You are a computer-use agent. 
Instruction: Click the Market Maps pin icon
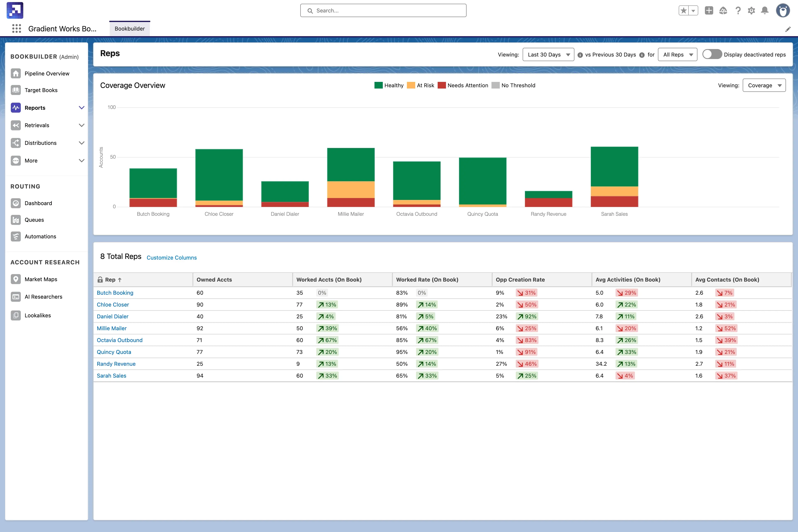tap(16, 279)
